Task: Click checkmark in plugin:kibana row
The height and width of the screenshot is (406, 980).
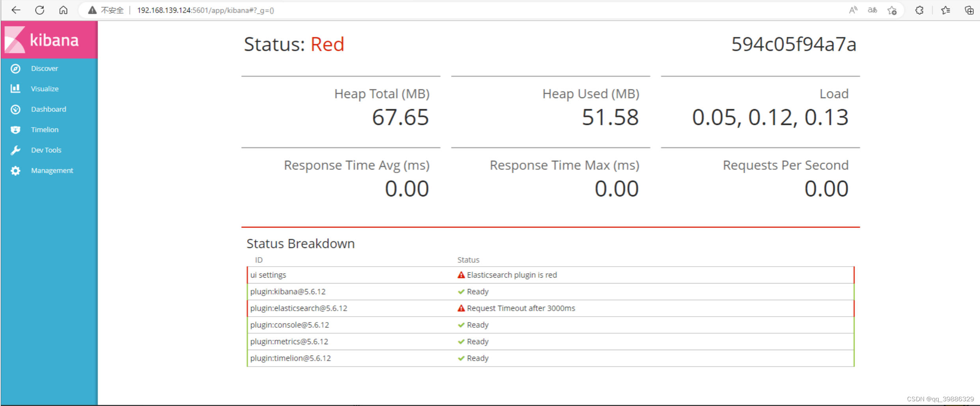Action: [x=461, y=292]
